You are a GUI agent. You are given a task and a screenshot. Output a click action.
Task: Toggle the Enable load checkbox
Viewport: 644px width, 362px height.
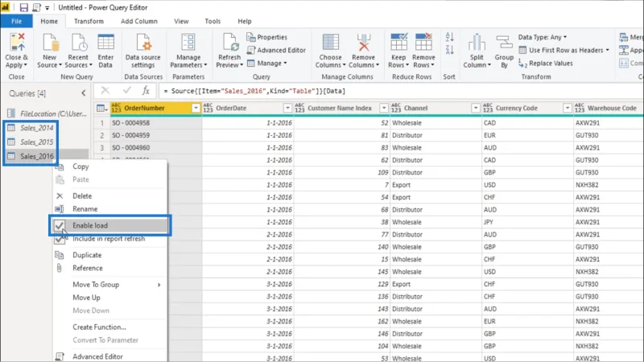(x=60, y=225)
